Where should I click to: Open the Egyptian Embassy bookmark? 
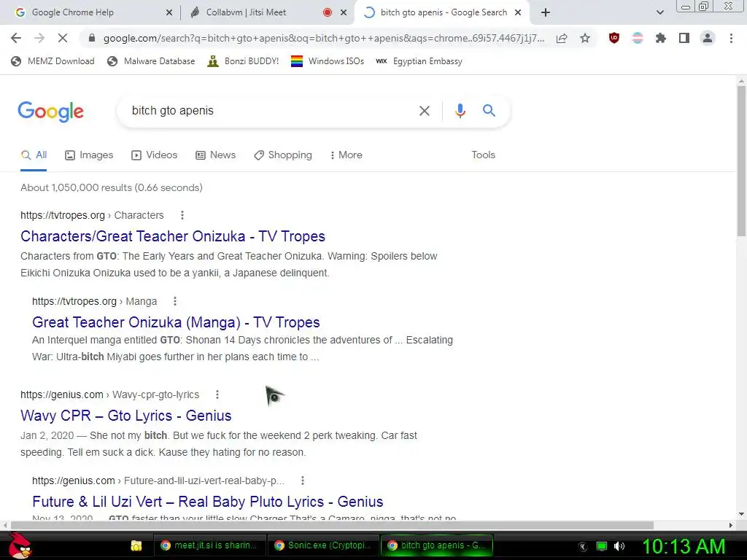(x=419, y=61)
